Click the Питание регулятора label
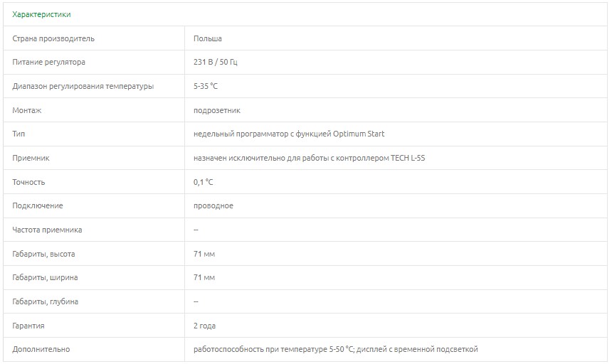This screenshot has height=364, width=612. [48, 63]
